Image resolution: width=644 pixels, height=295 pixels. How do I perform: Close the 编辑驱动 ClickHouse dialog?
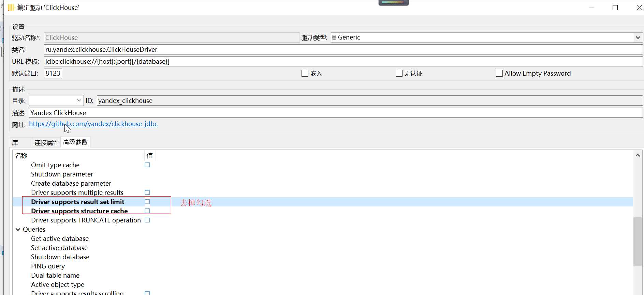tap(639, 7)
